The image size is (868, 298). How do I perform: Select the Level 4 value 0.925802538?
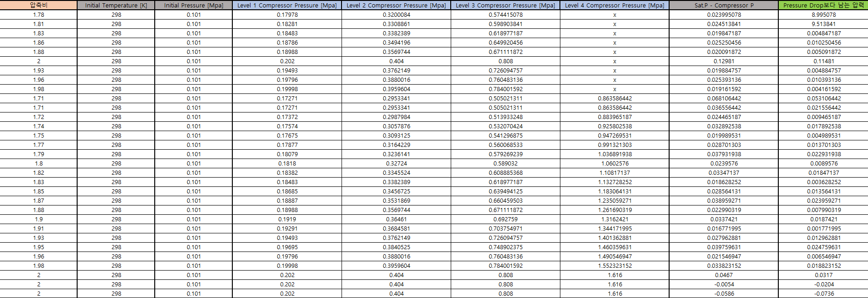(615, 126)
